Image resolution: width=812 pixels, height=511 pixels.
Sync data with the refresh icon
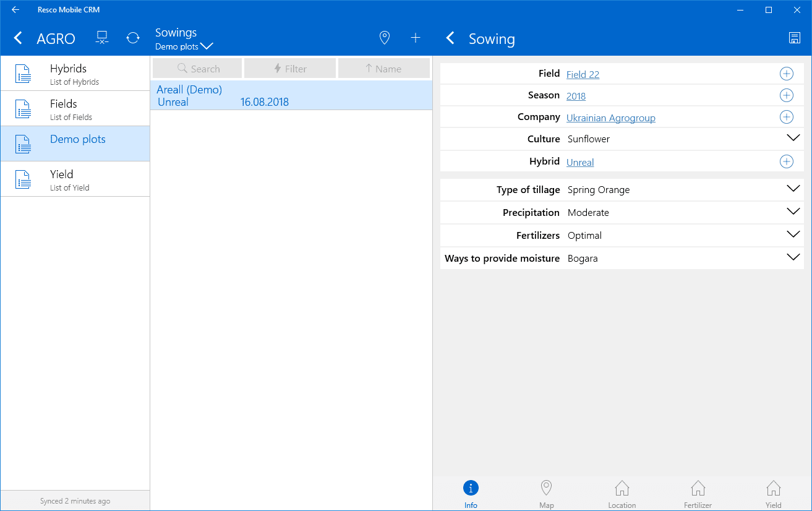(x=133, y=38)
